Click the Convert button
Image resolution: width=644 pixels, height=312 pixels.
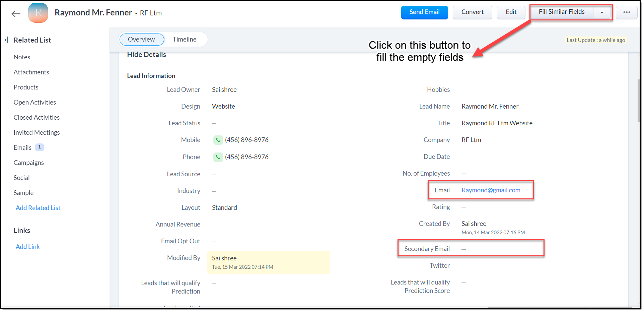pyautogui.click(x=472, y=12)
